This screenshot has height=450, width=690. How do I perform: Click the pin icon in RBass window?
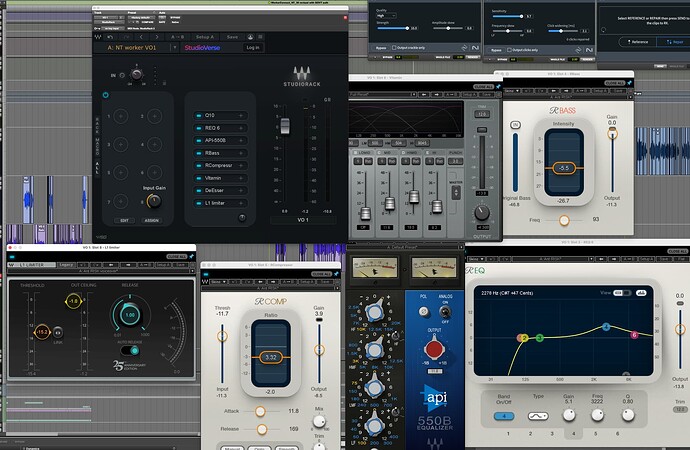[629, 83]
